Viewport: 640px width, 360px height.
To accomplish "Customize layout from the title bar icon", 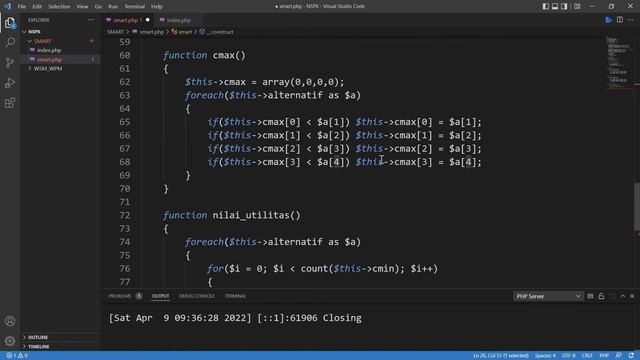I will [x=577, y=6].
